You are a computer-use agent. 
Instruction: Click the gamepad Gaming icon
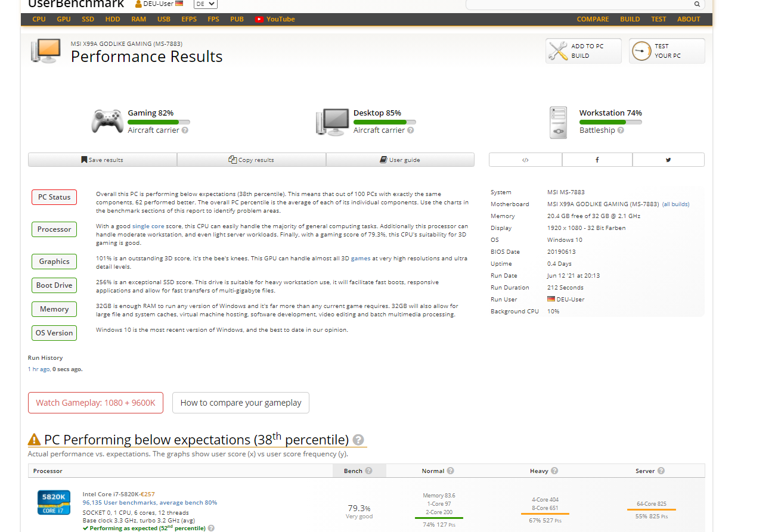[107, 122]
